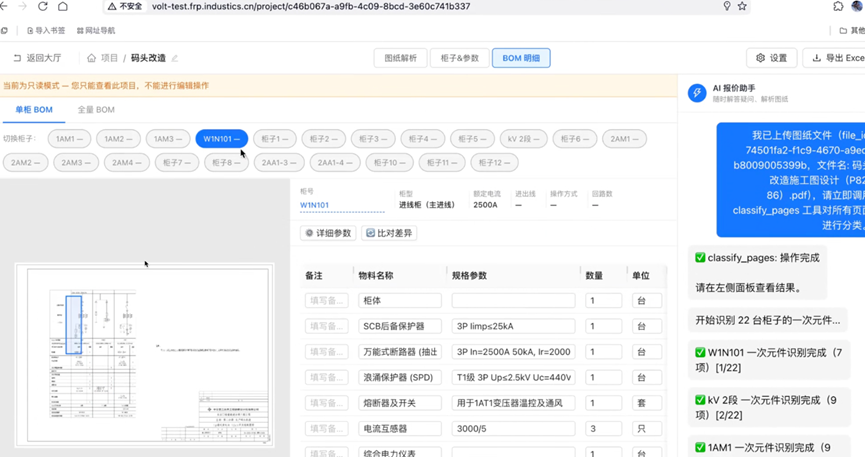Select the BOM 明细 tab
The height and width of the screenshot is (457, 865).
[521, 58]
